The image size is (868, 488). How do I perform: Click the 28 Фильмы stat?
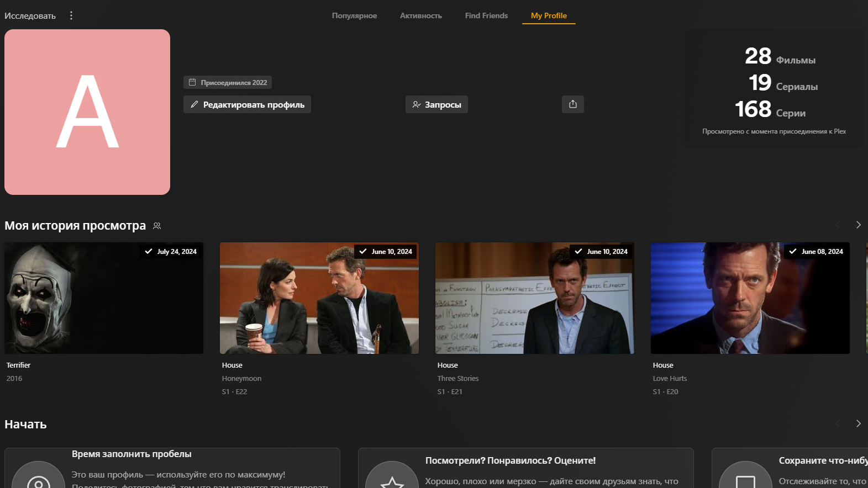(x=780, y=56)
